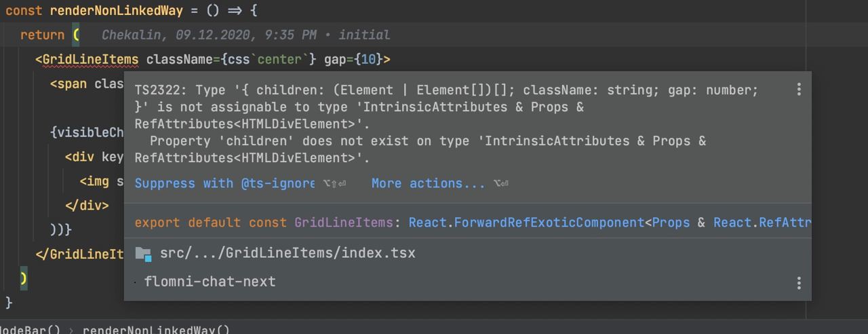
Task: Click the red-underlined GridLineItems opening tag
Action: [x=90, y=60]
